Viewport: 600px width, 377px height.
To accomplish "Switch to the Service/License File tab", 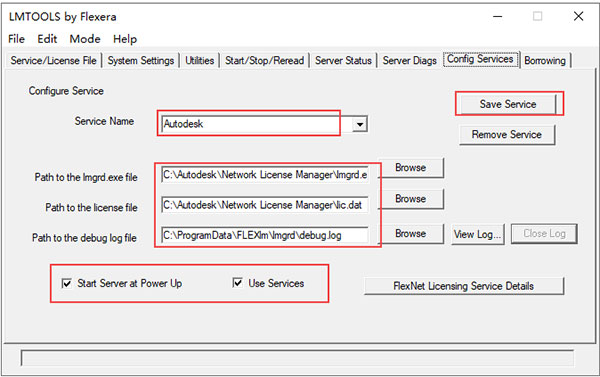I will tap(53, 60).
